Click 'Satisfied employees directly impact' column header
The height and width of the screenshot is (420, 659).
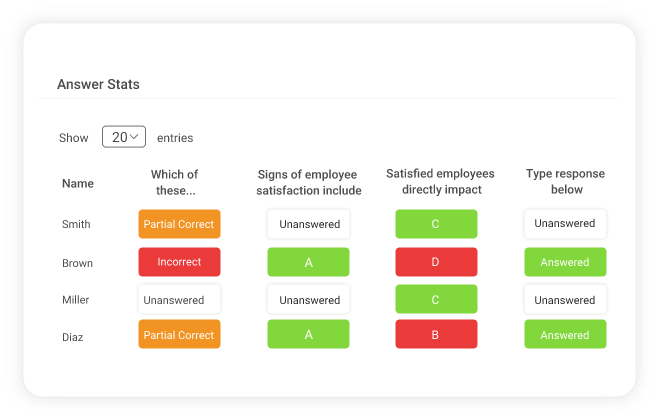434,182
